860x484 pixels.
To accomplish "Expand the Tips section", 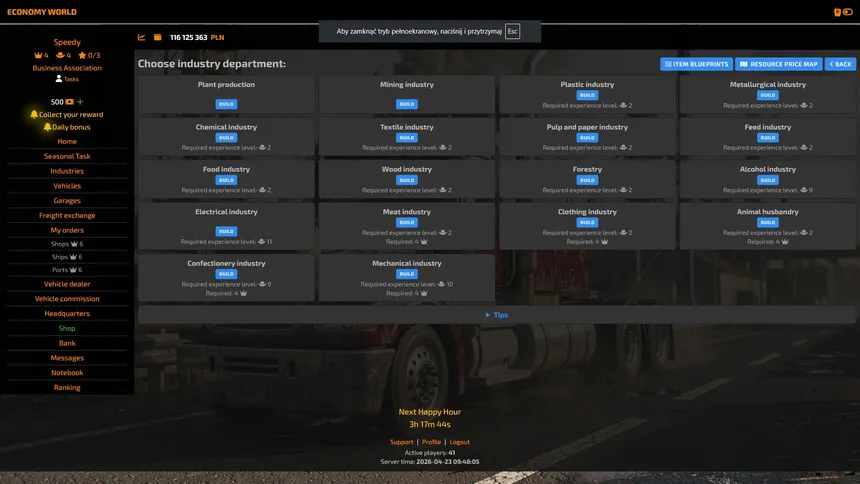I will (x=496, y=315).
